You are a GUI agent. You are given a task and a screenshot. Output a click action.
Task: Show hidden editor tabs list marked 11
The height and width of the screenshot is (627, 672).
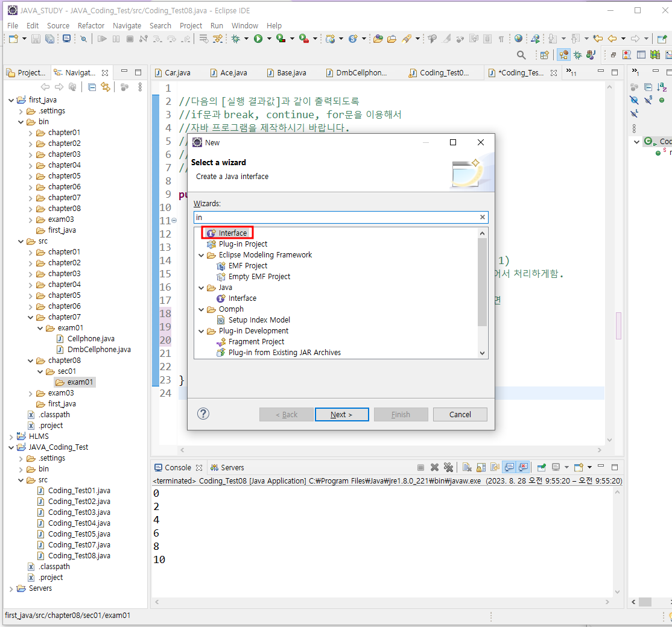[x=571, y=72]
